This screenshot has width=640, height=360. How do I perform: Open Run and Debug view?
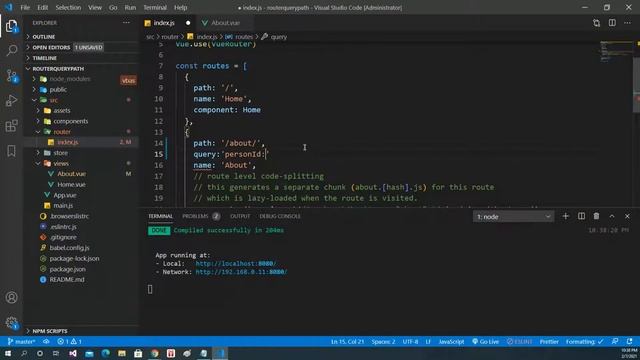pyautogui.click(x=11, y=100)
